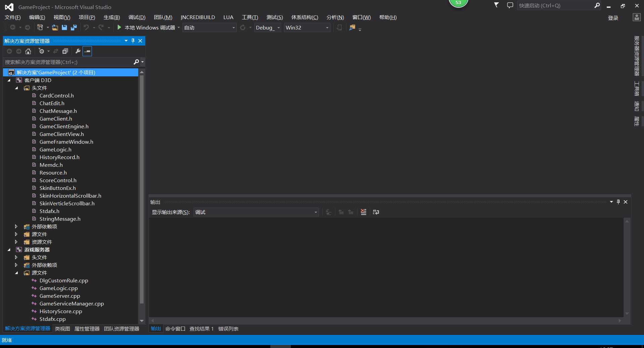Open Properties wrench icon in Solution Explorer

pos(78,51)
